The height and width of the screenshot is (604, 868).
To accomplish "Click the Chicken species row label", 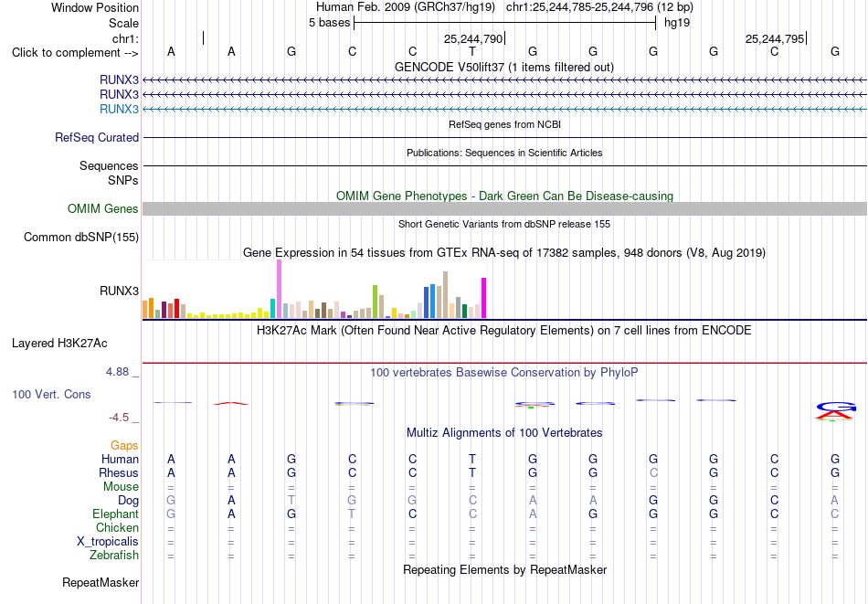I will [x=117, y=527].
